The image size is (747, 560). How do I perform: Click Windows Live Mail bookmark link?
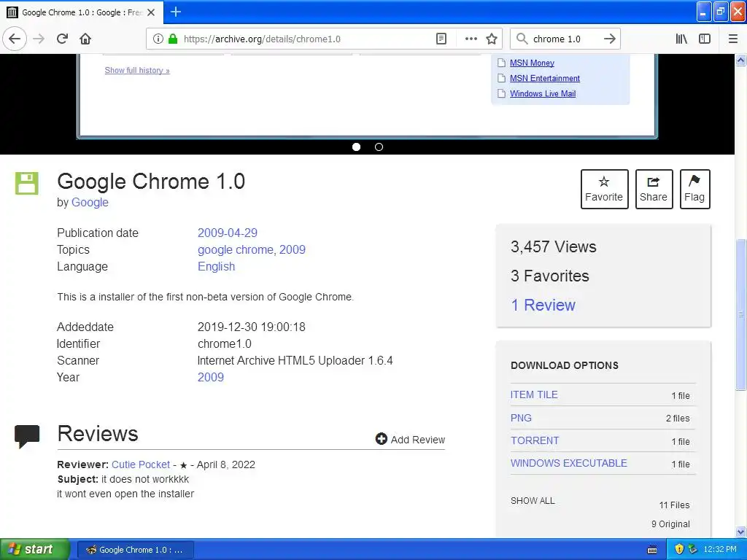tap(543, 93)
